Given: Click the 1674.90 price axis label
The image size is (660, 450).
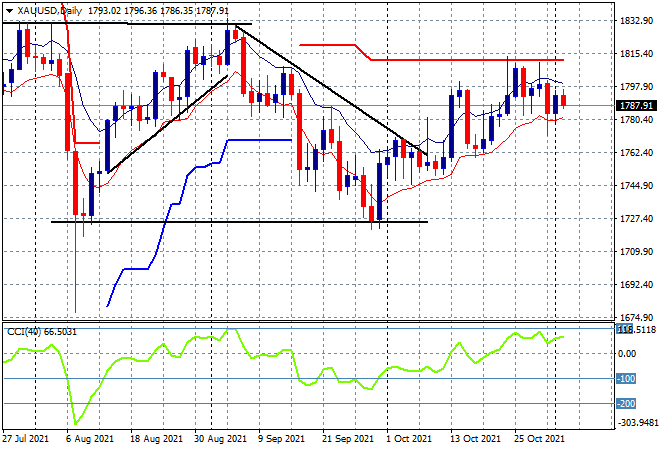Looking at the screenshot, I should 636,317.
